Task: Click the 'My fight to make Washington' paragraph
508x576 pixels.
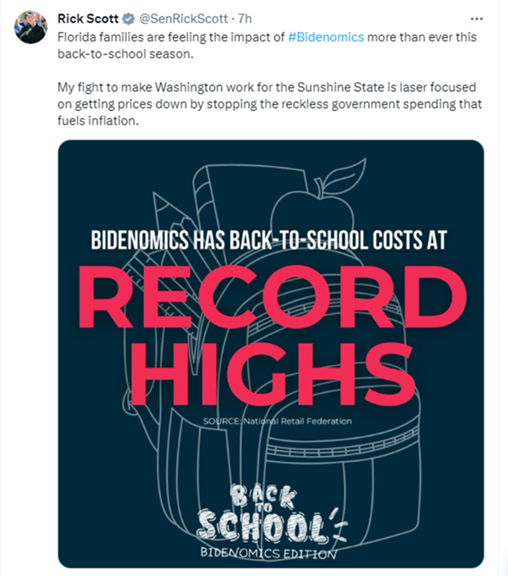Action: [x=269, y=104]
